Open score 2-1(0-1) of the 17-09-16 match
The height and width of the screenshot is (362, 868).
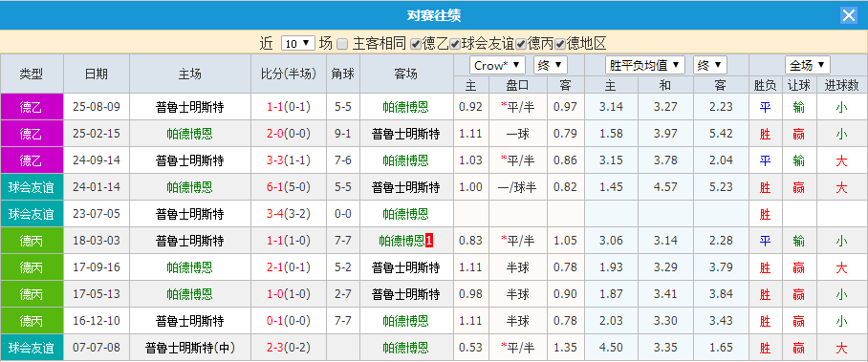coord(289,267)
